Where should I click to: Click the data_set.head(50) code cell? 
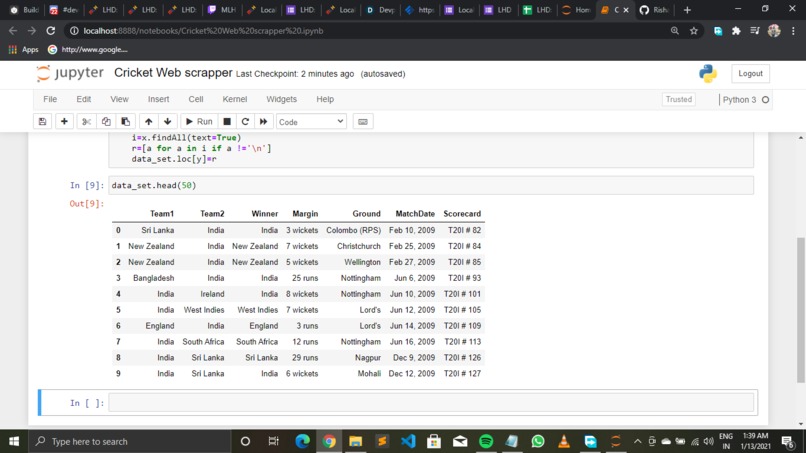click(431, 185)
